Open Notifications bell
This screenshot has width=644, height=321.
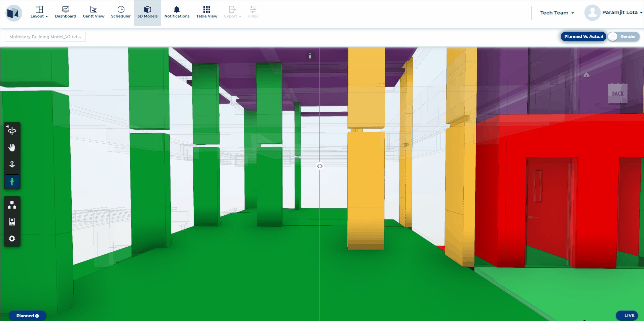(177, 12)
